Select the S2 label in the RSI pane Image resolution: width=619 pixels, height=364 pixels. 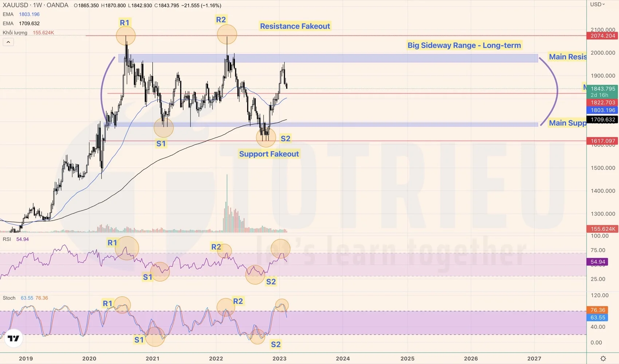(x=271, y=281)
